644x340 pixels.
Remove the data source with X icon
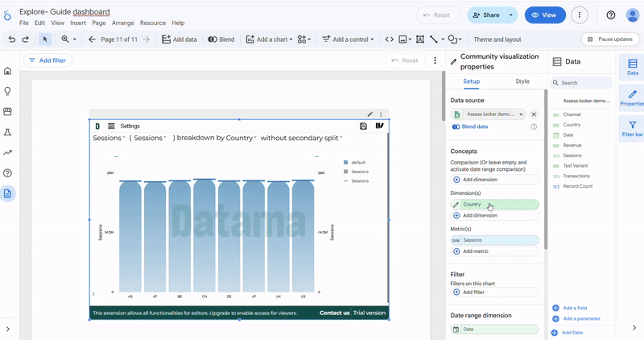(534, 114)
